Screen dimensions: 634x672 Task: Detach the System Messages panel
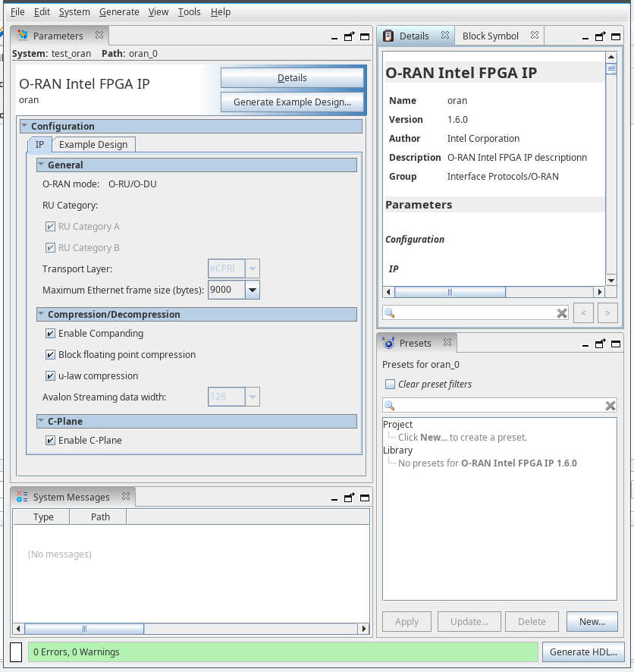click(350, 498)
